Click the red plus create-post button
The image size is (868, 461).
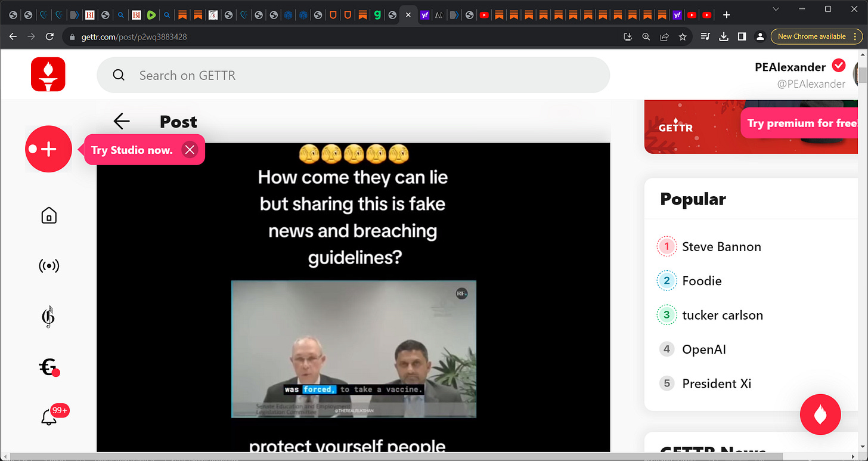(48, 149)
